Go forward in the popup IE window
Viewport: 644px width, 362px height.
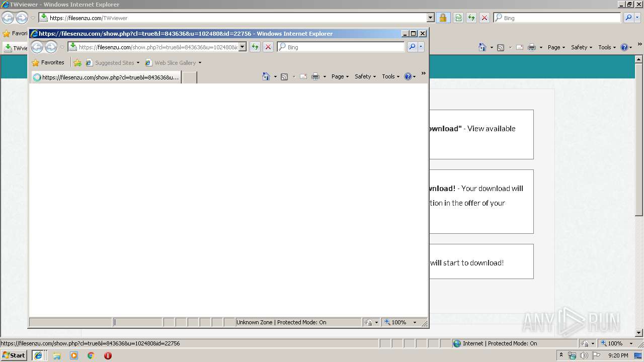(x=51, y=47)
